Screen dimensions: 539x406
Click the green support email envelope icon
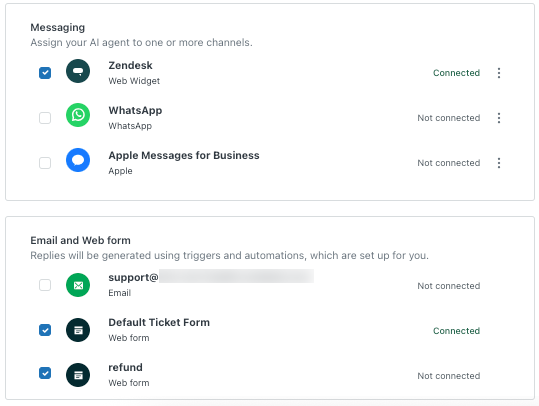(x=78, y=285)
